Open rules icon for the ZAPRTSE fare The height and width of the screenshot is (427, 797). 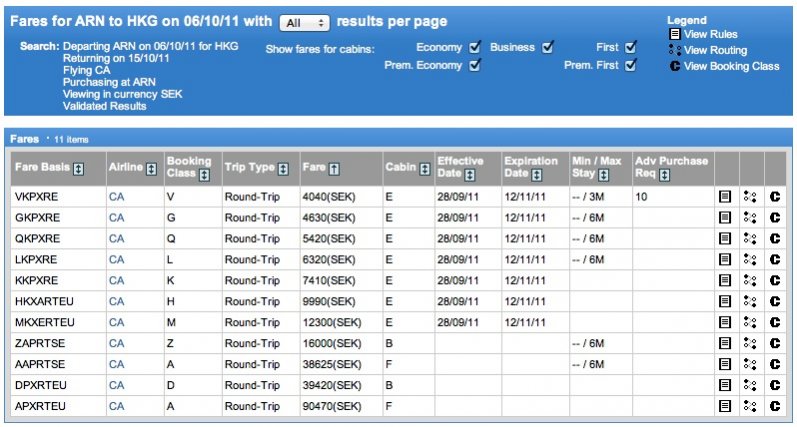coord(725,343)
